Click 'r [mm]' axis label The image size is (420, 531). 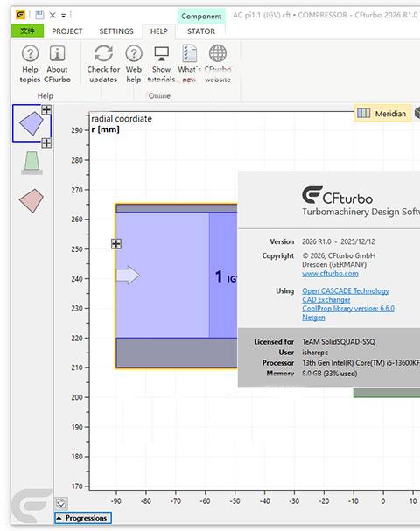pyautogui.click(x=106, y=129)
